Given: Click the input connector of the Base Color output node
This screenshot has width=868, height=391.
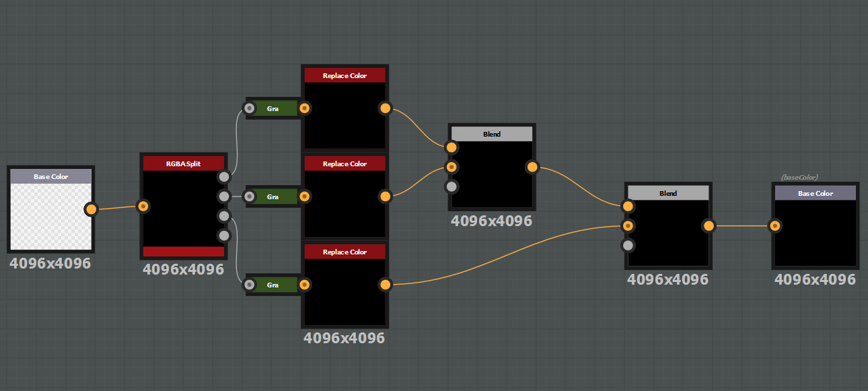Looking at the screenshot, I should click(x=775, y=225).
